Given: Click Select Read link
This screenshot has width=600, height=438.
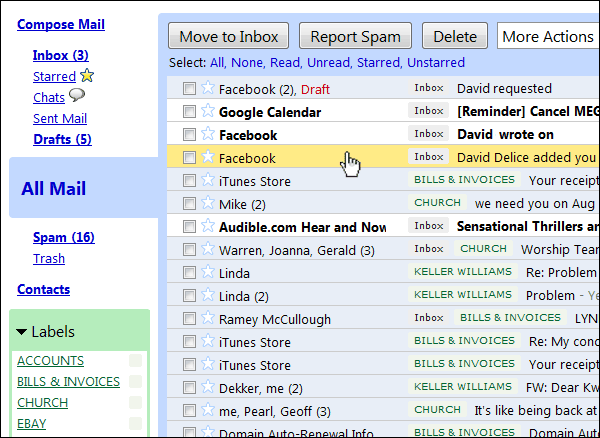Looking at the screenshot, I should (285, 62).
